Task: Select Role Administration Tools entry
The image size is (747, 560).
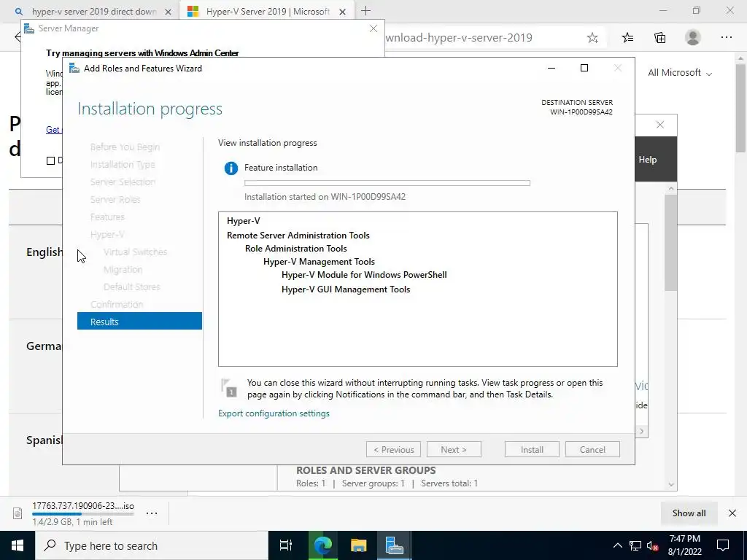Action: (x=296, y=249)
